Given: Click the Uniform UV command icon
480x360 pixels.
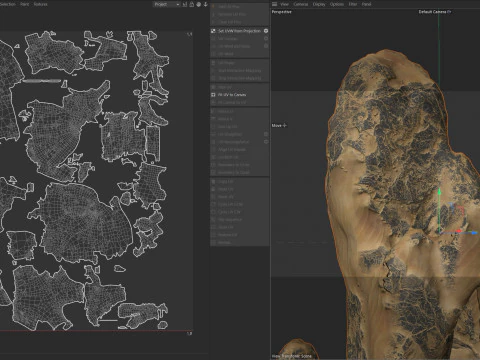Looking at the screenshot, I should click(x=213, y=157).
